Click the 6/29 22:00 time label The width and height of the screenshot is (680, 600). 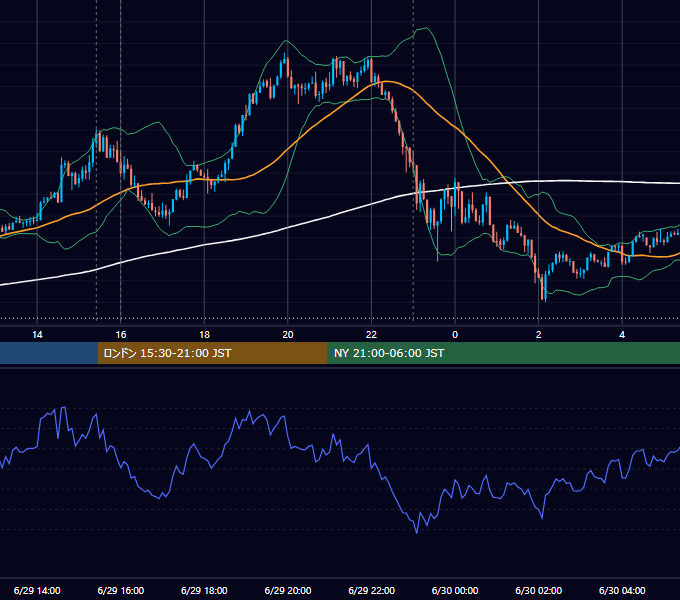[372, 590]
